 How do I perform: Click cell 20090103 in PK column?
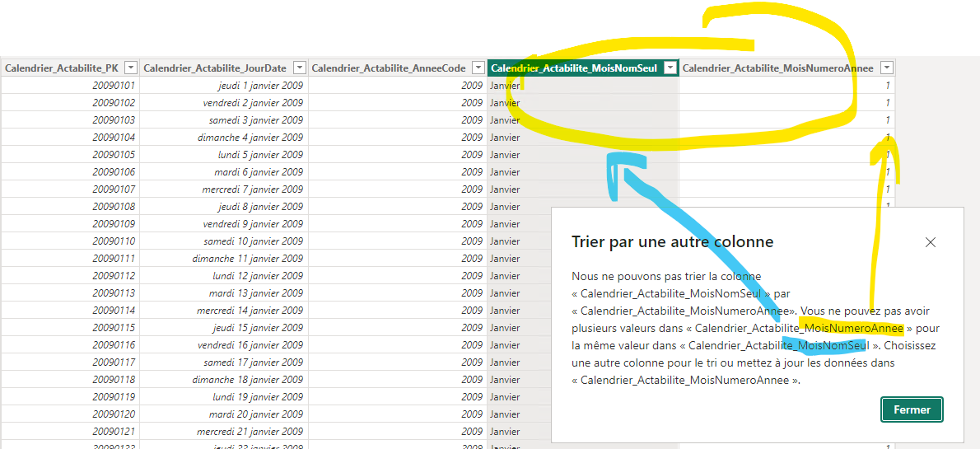pos(71,119)
